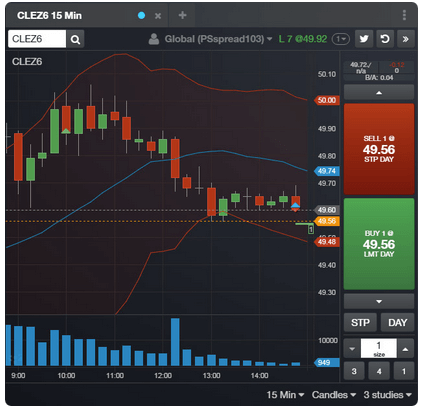Increase order size with up arrow
Screen dimensions: 423x410
(405, 349)
